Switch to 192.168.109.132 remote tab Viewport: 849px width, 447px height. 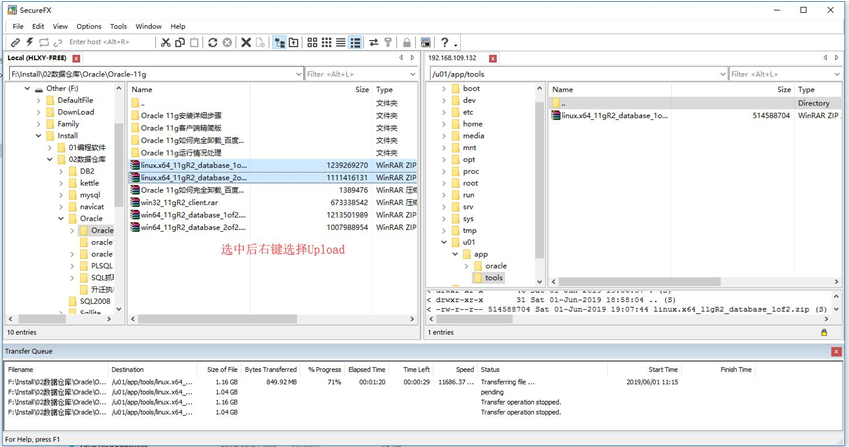452,58
